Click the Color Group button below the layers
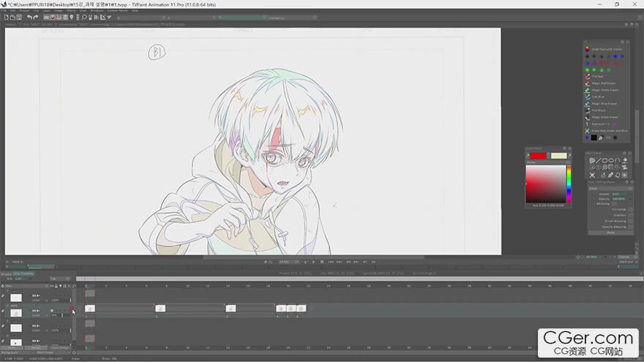The height and width of the screenshot is (362, 644). tap(59, 348)
